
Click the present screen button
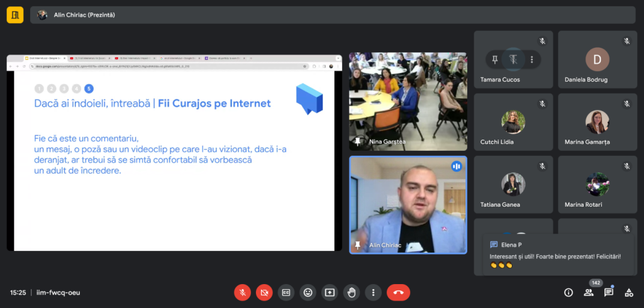330,292
